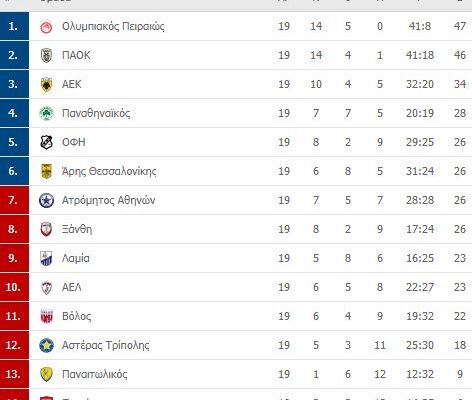Image resolution: width=472 pixels, height=400 pixels.
Task: Click the Λαμία blue-striped badge
Action: click(46, 258)
